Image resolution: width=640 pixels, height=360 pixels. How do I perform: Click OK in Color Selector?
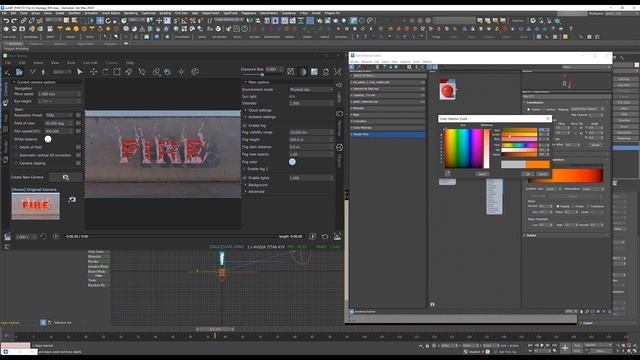point(528,174)
